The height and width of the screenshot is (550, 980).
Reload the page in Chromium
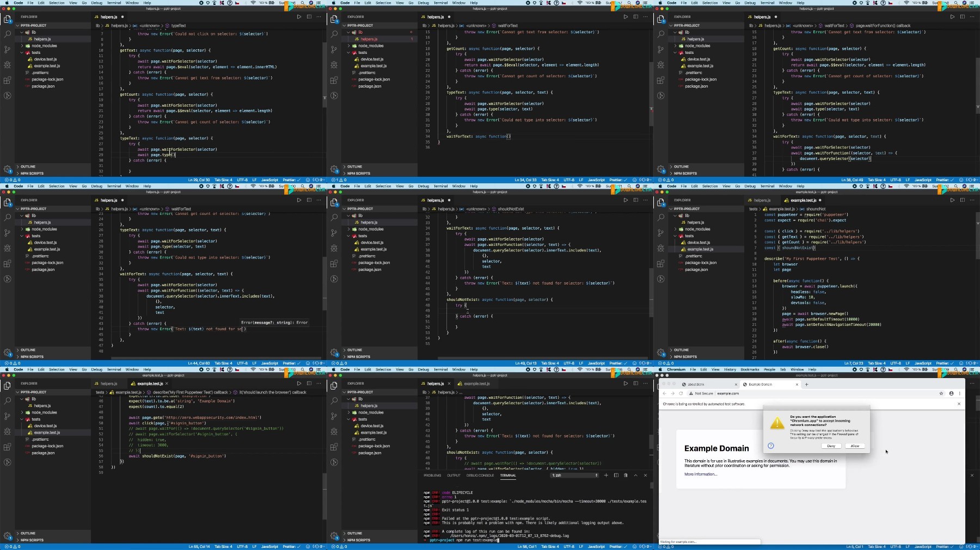pos(681,393)
